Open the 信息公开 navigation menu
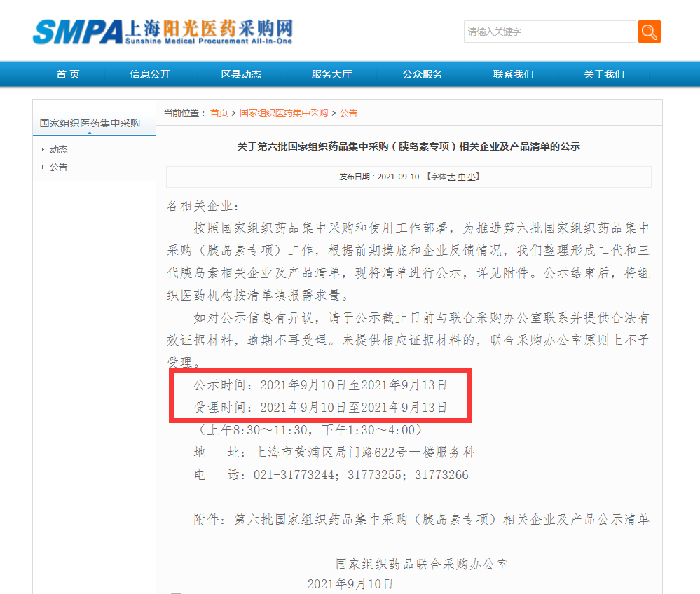Image resolution: width=700 pixels, height=594 pixels. point(150,74)
